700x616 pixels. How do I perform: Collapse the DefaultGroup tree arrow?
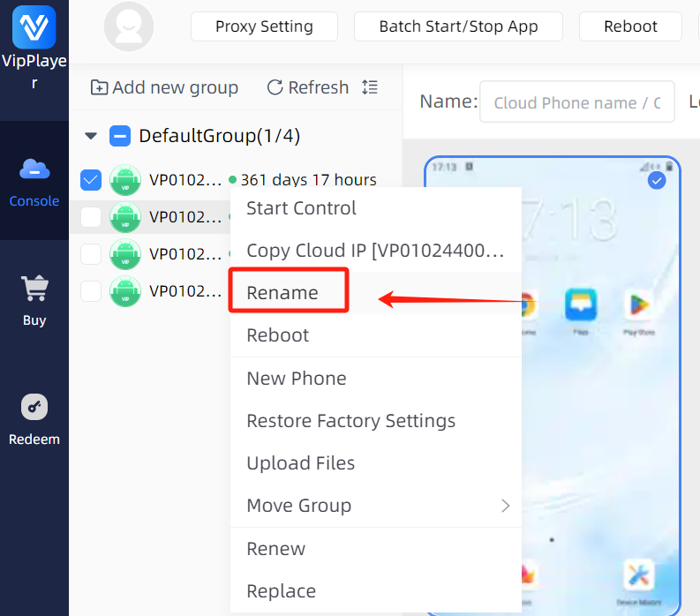(x=90, y=137)
